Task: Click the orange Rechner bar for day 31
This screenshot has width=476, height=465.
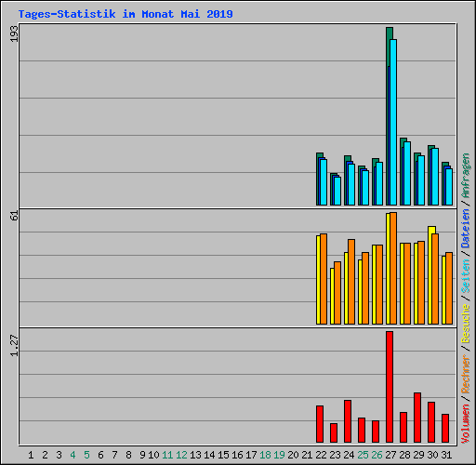Action: click(x=449, y=288)
